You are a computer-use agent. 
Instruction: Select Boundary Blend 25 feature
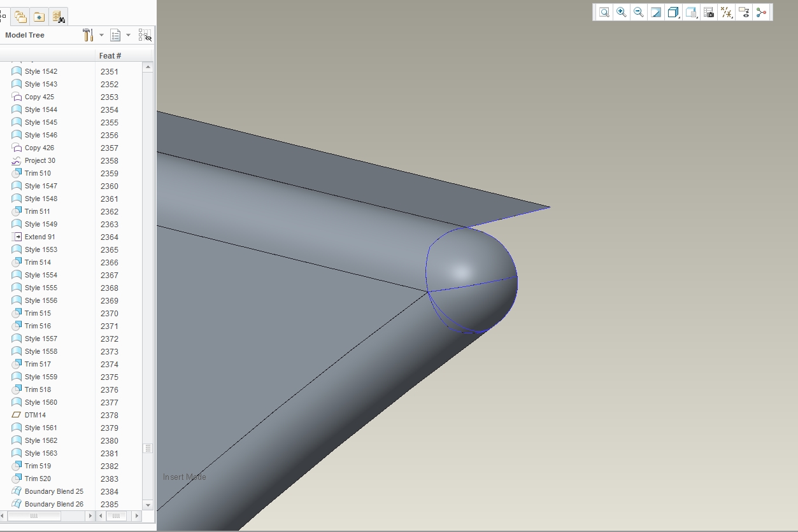click(54, 491)
